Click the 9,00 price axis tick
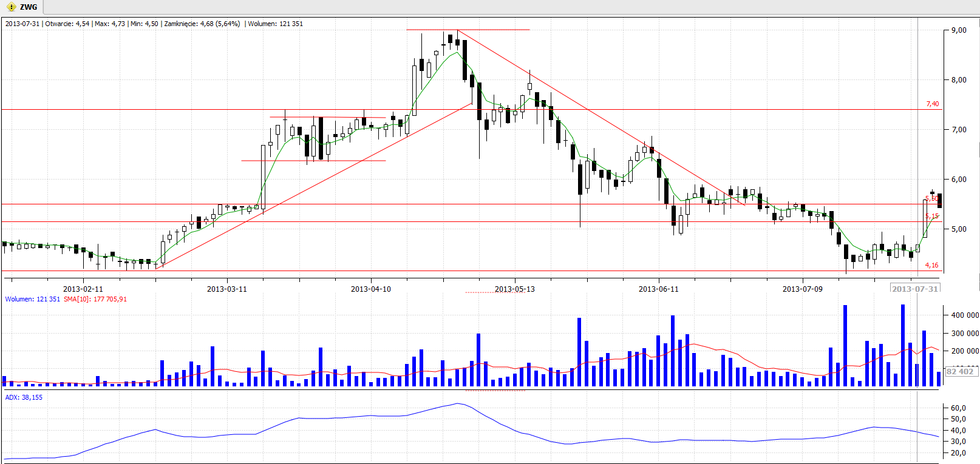This screenshot has width=980, height=464. (959, 30)
